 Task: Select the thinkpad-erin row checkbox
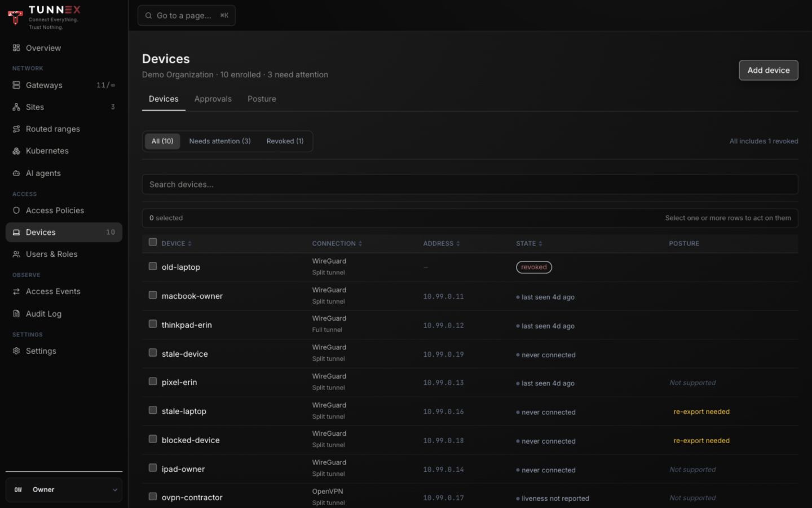coord(153,323)
